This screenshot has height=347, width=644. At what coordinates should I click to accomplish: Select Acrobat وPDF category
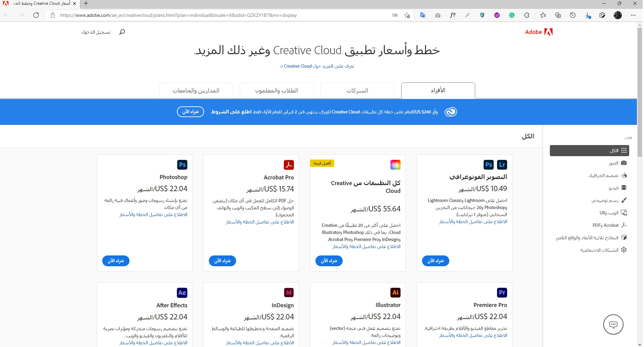(x=610, y=225)
